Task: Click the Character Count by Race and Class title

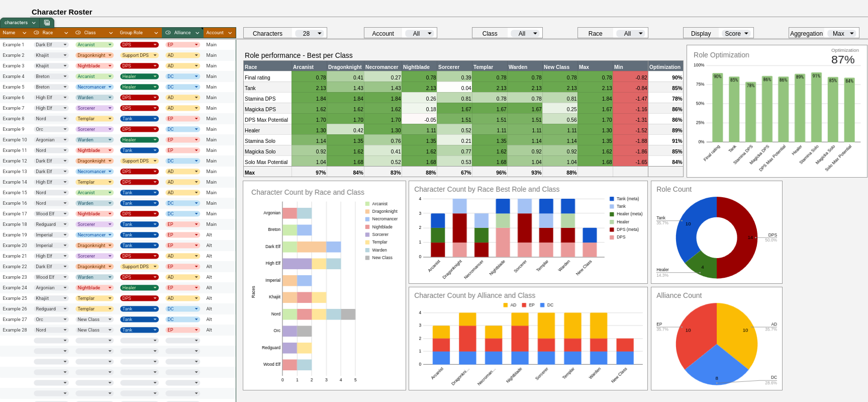Action: [308, 192]
